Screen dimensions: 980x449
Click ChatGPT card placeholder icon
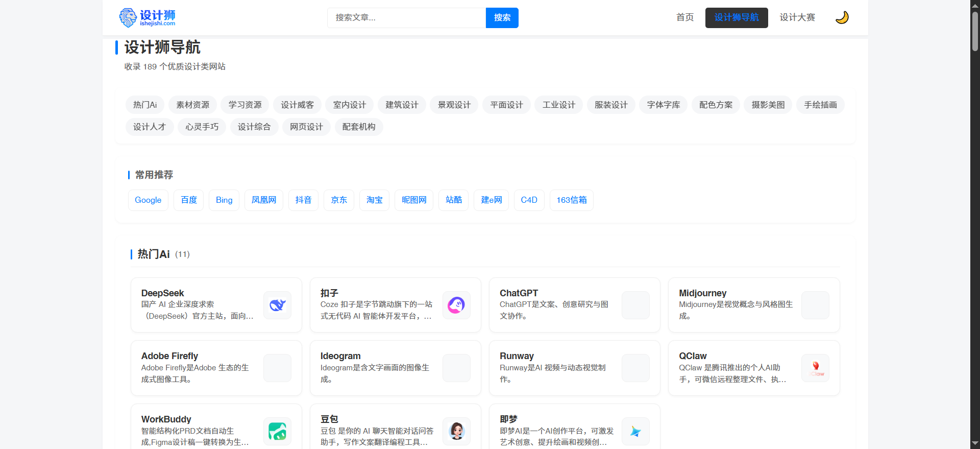point(635,305)
